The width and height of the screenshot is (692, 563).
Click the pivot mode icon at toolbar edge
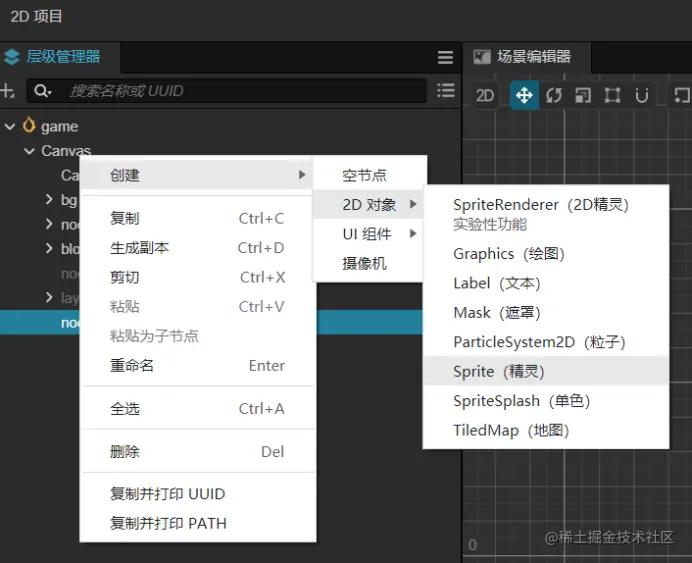click(682, 95)
